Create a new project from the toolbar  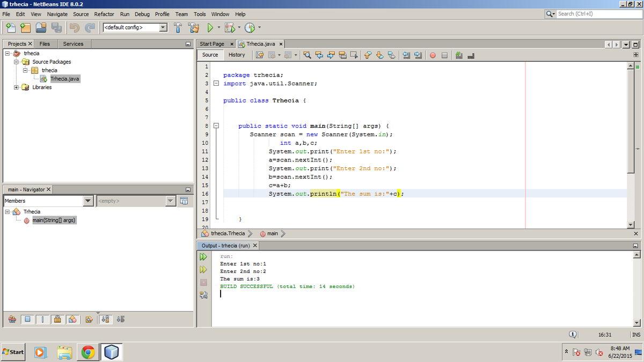point(25,27)
